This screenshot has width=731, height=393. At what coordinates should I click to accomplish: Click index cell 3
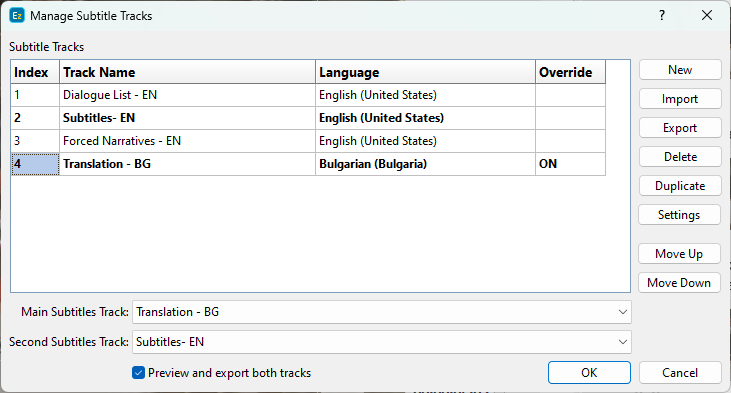tap(35, 141)
